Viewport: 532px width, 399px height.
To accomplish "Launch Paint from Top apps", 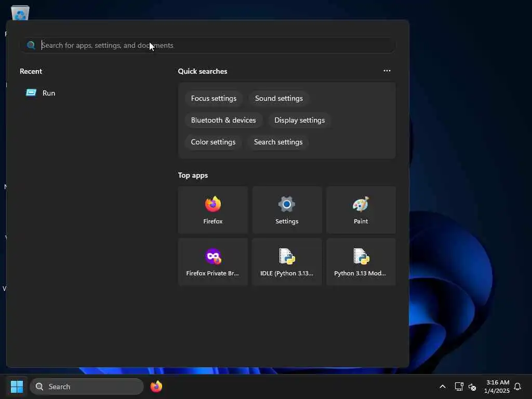I will pyautogui.click(x=361, y=210).
